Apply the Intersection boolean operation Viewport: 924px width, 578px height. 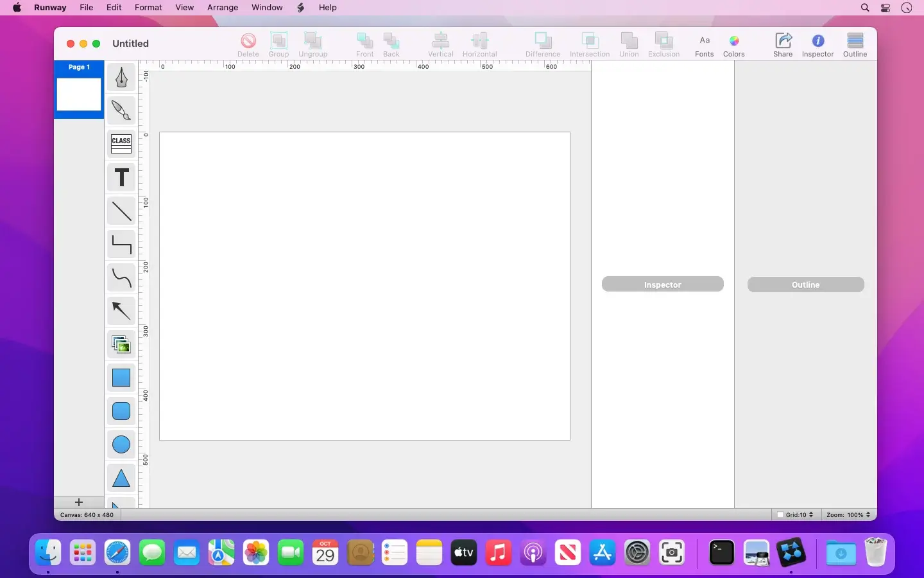pos(590,44)
